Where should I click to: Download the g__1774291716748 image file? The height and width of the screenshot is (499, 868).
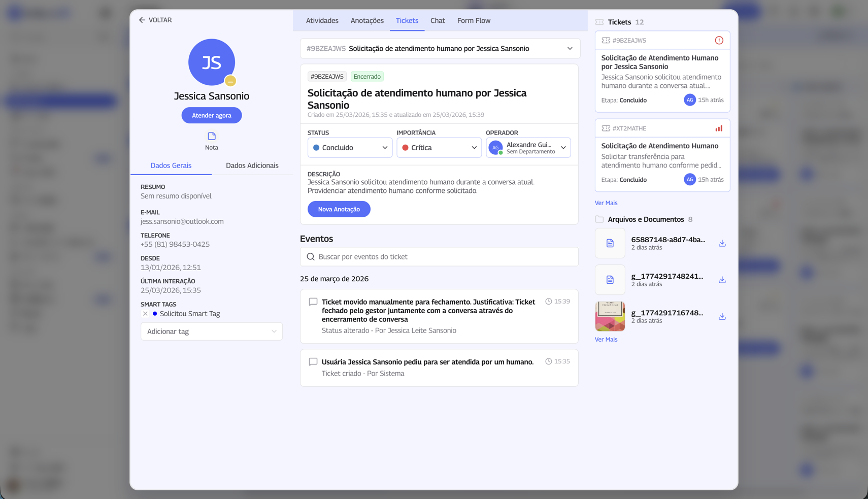[722, 317]
